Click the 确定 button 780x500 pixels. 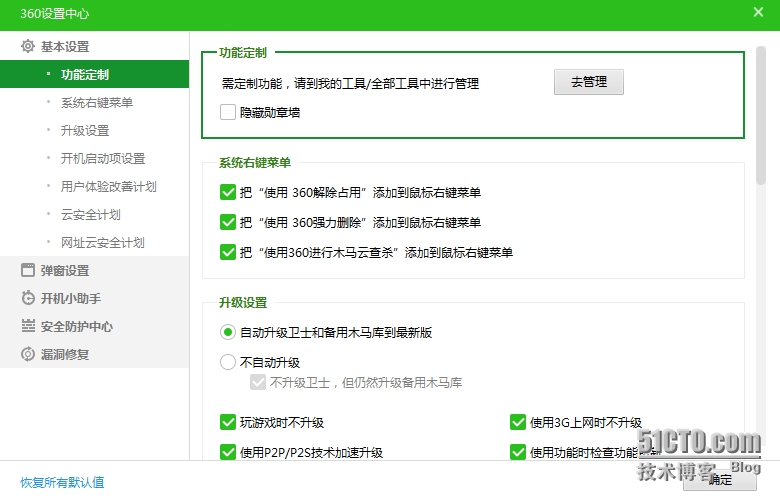pos(720,480)
